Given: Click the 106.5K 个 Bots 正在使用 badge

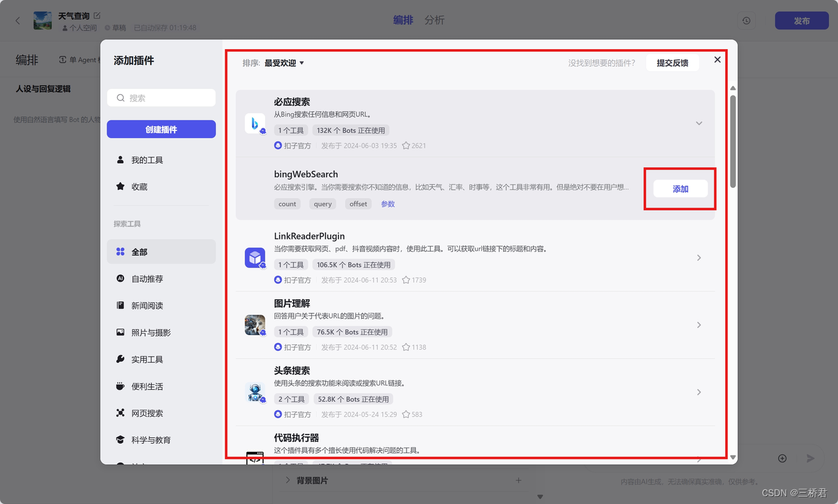Looking at the screenshot, I should coord(354,265).
